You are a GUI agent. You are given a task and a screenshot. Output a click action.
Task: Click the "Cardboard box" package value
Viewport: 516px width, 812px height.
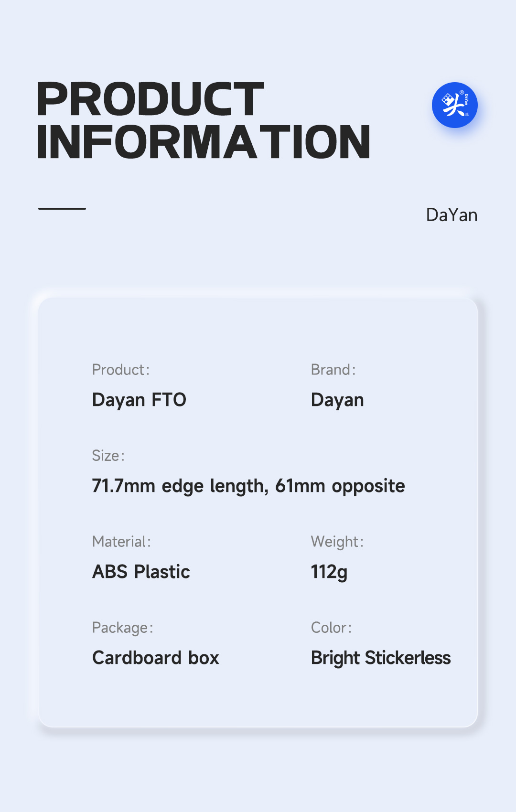coord(156,658)
